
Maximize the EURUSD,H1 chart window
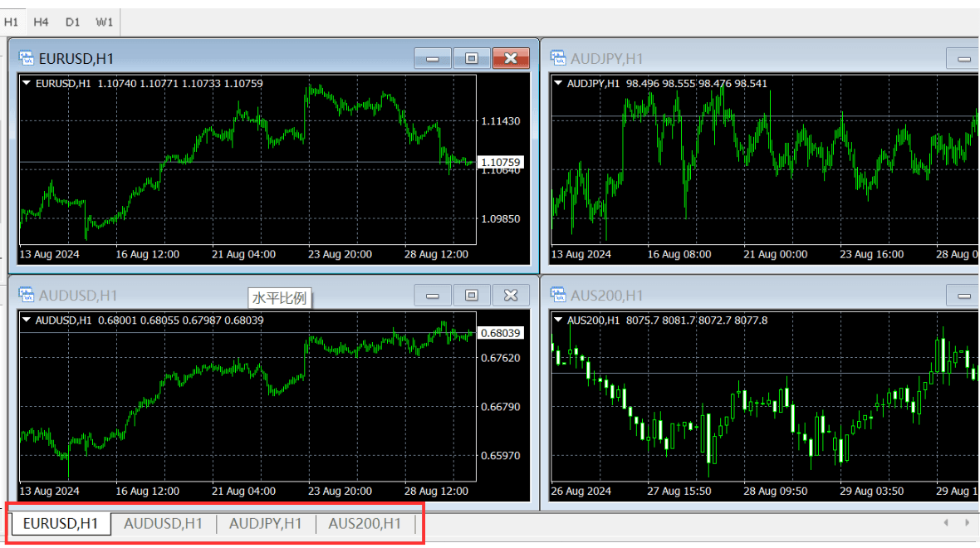(472, 58)
